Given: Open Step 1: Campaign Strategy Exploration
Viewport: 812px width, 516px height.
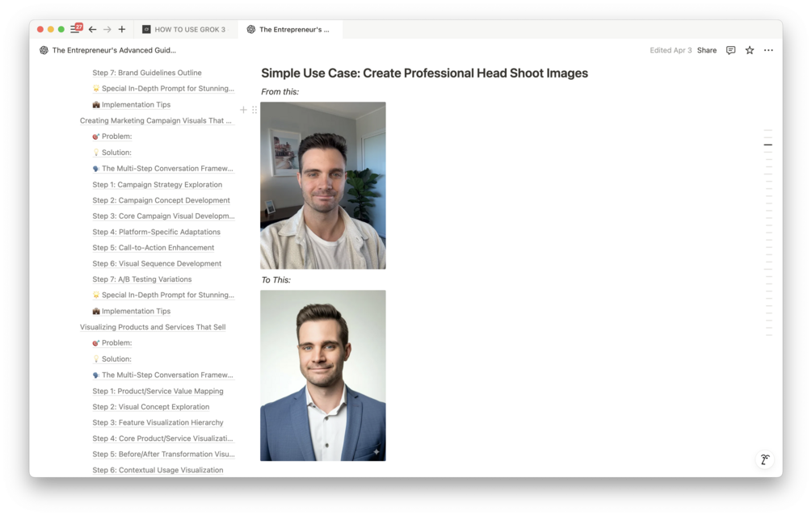Looking at the screenshot, I should (x=158, y=185).
